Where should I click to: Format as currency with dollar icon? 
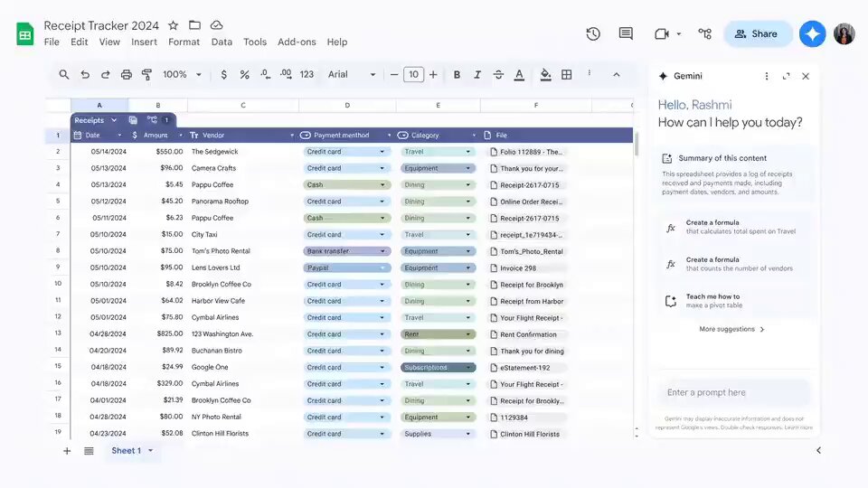pyautogui.click(x=223, y=75)
